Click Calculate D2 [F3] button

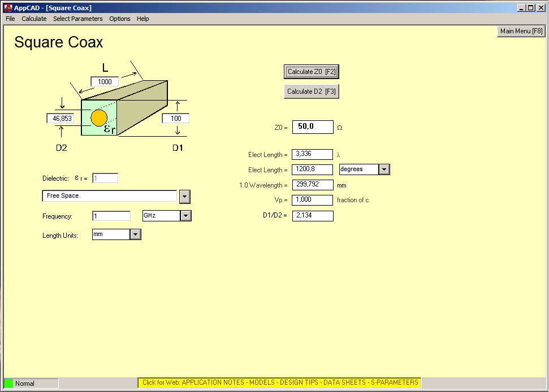click(312, 92)
